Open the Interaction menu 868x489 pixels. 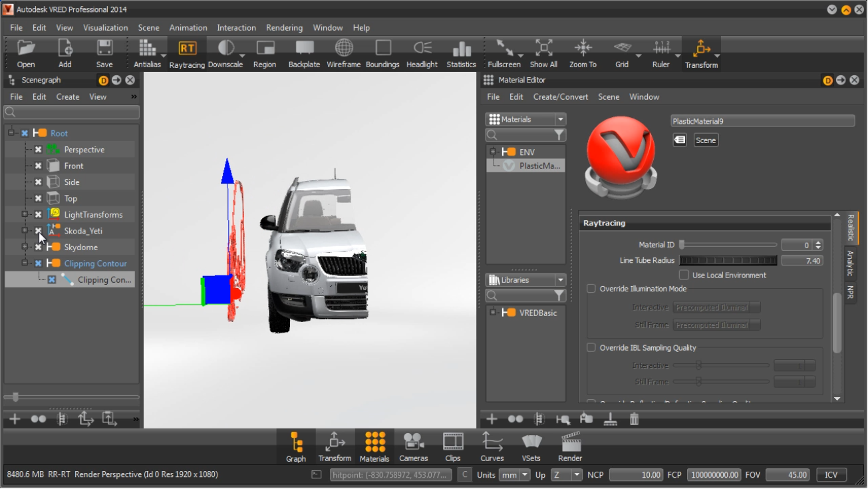[236, 28]
